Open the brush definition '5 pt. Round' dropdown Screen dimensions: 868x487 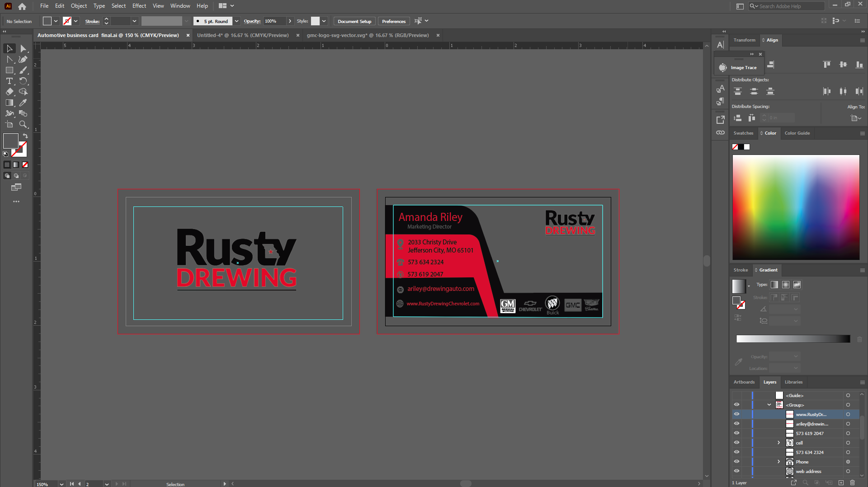pos(236,21)
